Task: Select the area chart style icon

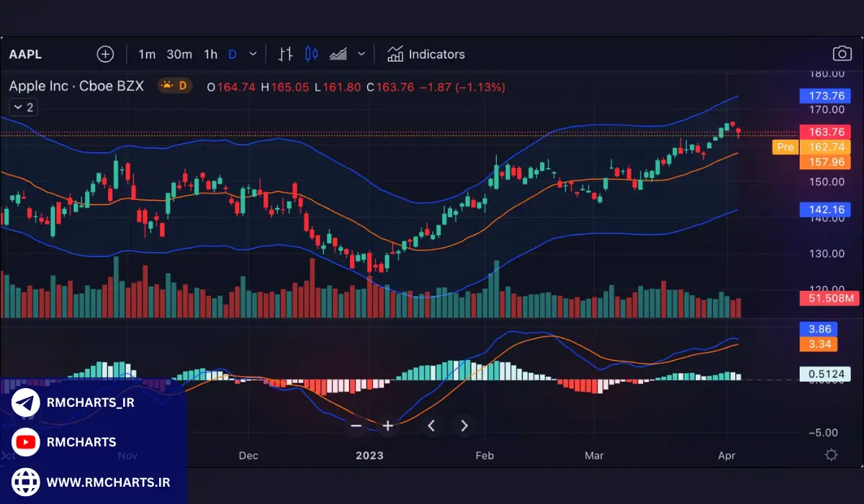Action: pyautogui.click(x=338, y=54)
